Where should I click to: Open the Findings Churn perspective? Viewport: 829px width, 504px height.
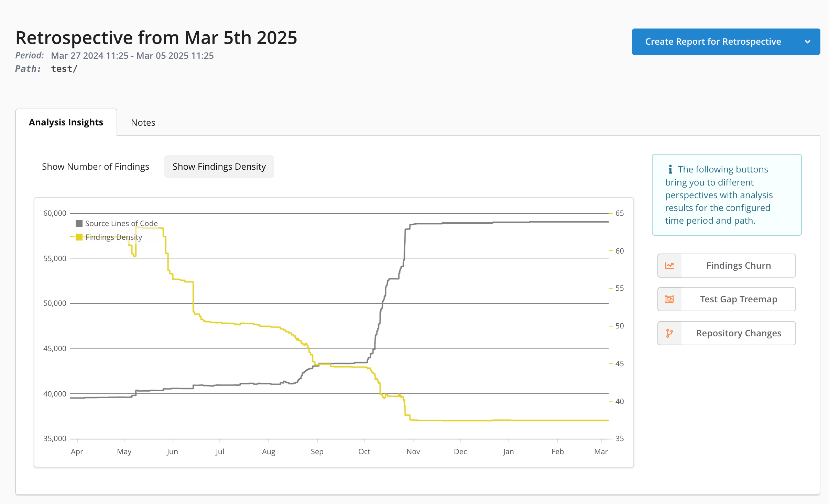(x=727, y=266)
